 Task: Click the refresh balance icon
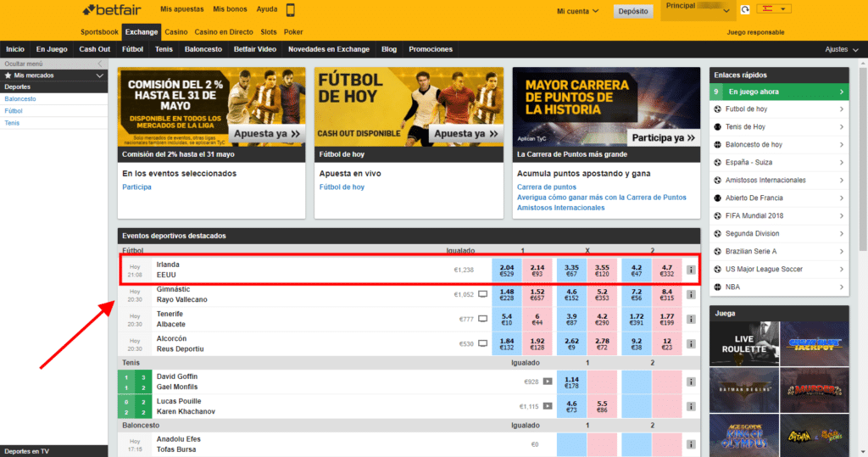pos(745,9)
